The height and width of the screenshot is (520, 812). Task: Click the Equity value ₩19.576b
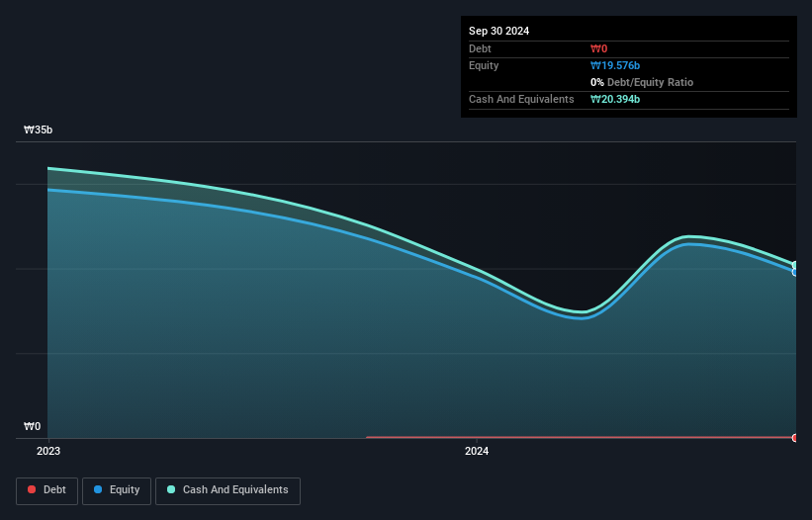[615, 65]
